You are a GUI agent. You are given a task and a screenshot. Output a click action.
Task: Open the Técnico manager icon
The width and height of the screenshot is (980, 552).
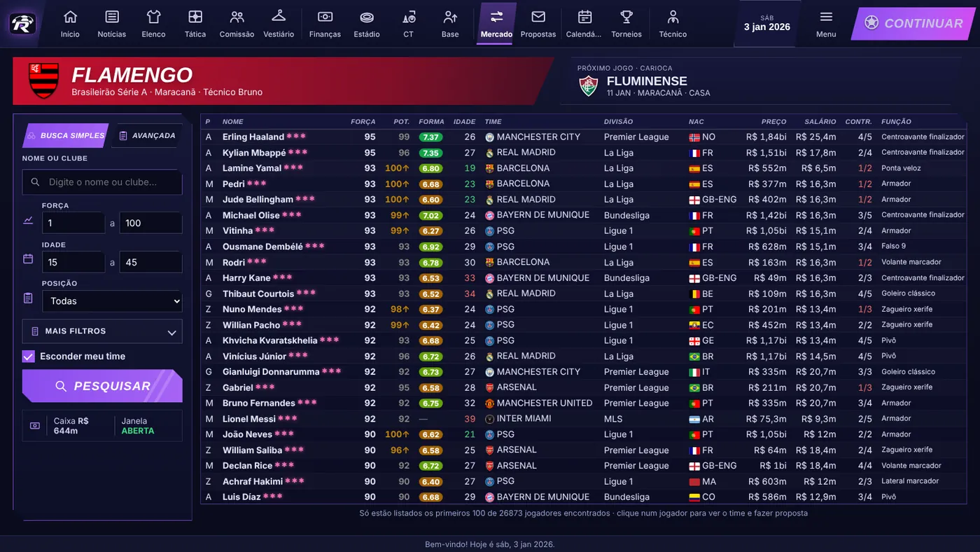tap(673, 17)
